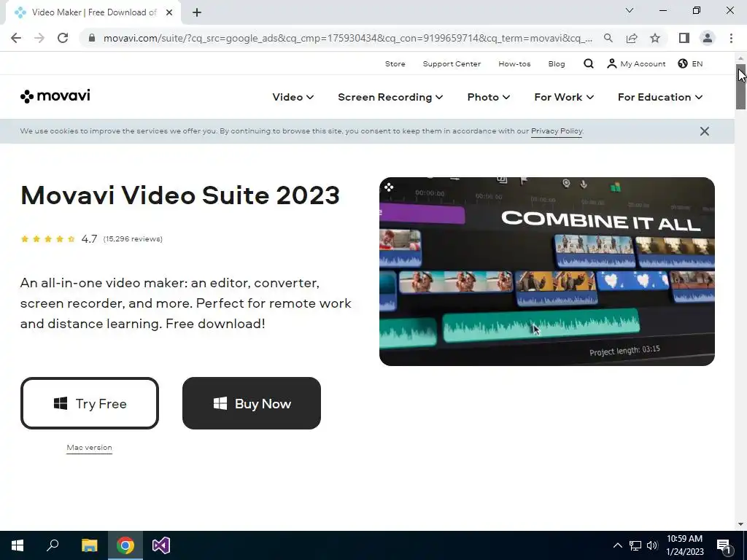Open Visual Studio from taskbar
The width and height of the screenshot is (747, 560).
point(161,545)
